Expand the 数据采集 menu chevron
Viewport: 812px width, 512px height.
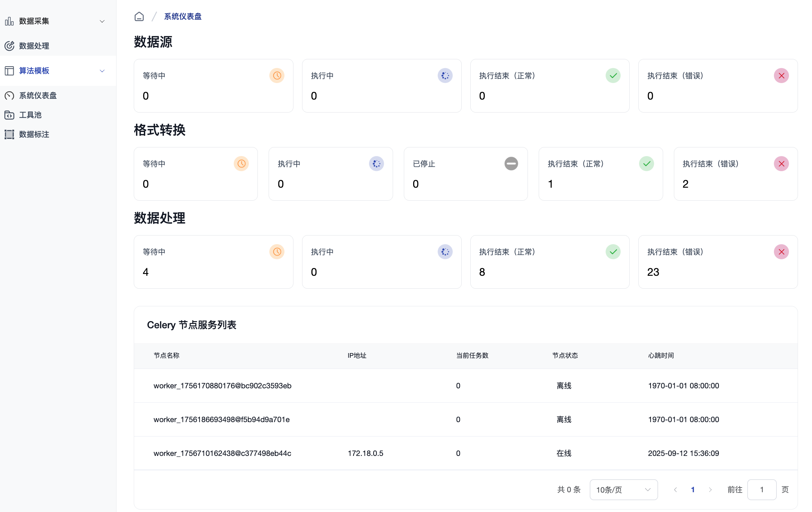point(102,21)
